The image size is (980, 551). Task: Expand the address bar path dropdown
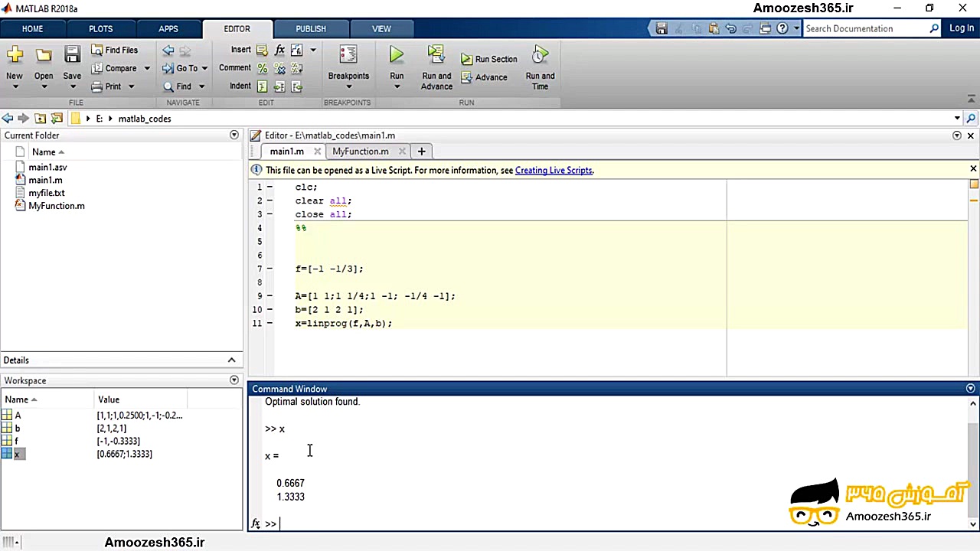[957, 119]
